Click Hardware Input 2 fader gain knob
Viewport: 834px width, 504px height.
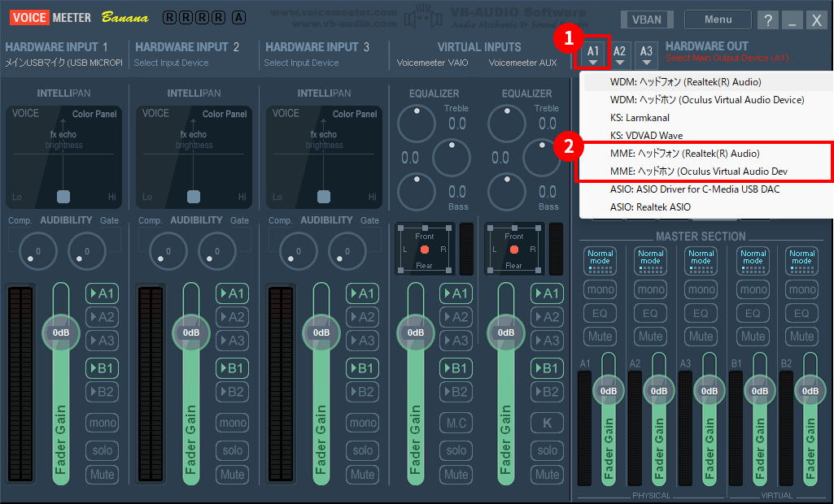[191, 332]
